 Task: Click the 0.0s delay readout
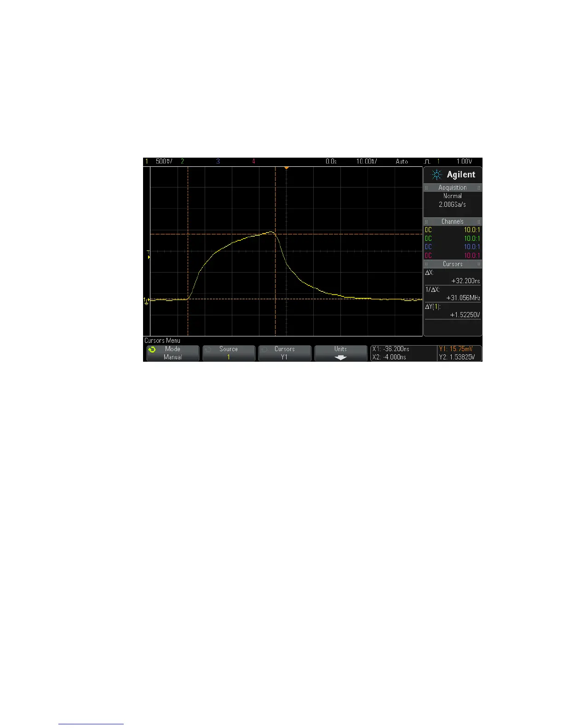[331, 161]
